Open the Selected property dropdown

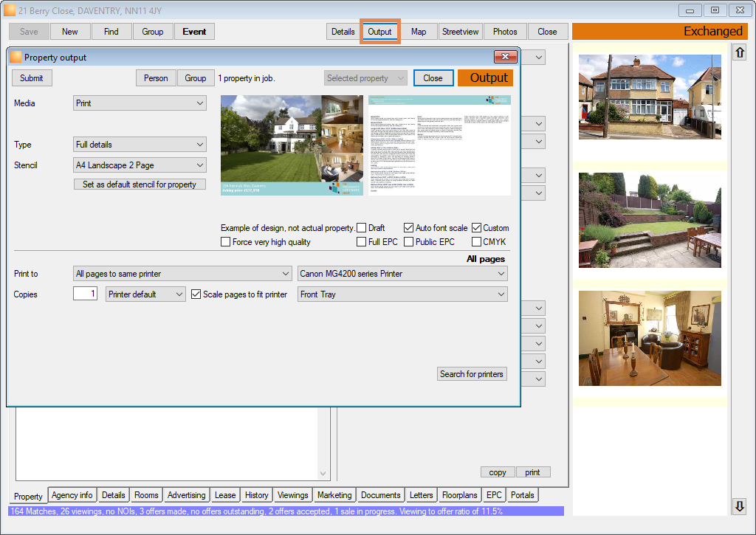point(365,78)
